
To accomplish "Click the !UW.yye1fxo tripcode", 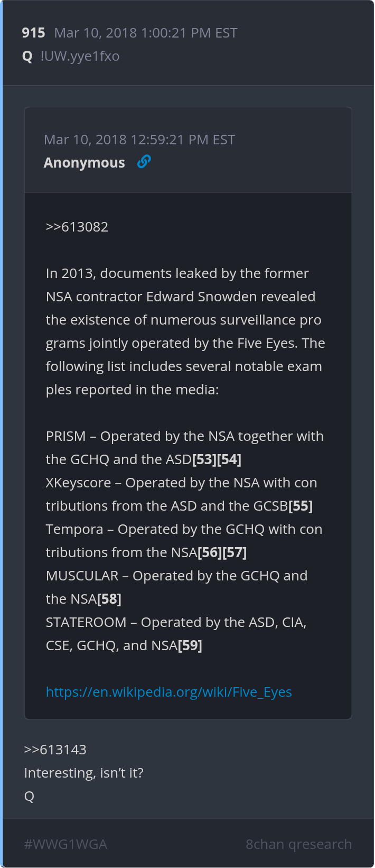I will (80, 56).
